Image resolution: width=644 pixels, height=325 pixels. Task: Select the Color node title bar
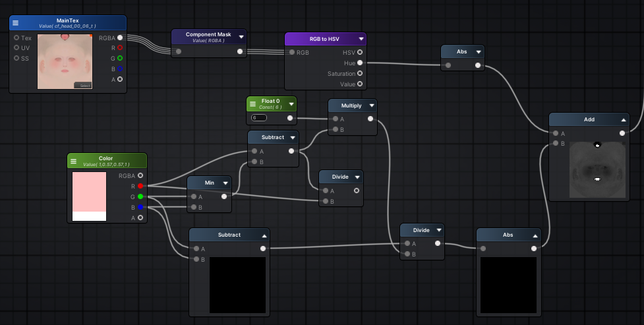coord(107,161)
